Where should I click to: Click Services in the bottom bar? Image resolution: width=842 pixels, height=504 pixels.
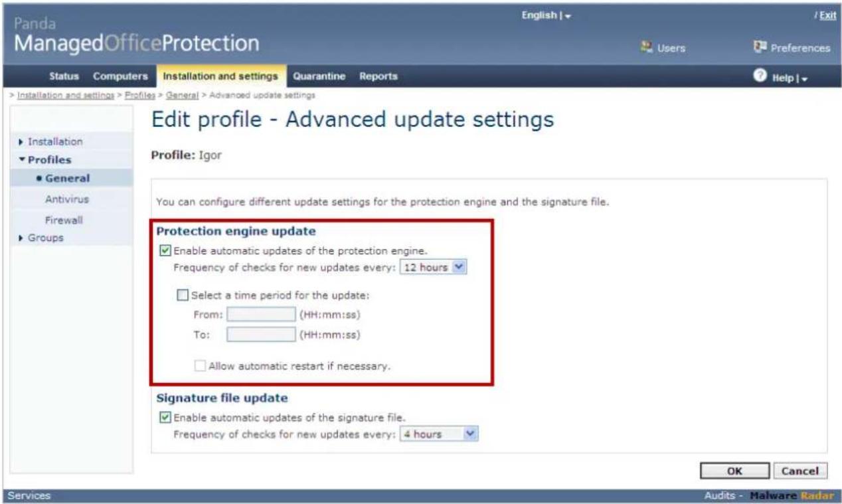point(29,495)
